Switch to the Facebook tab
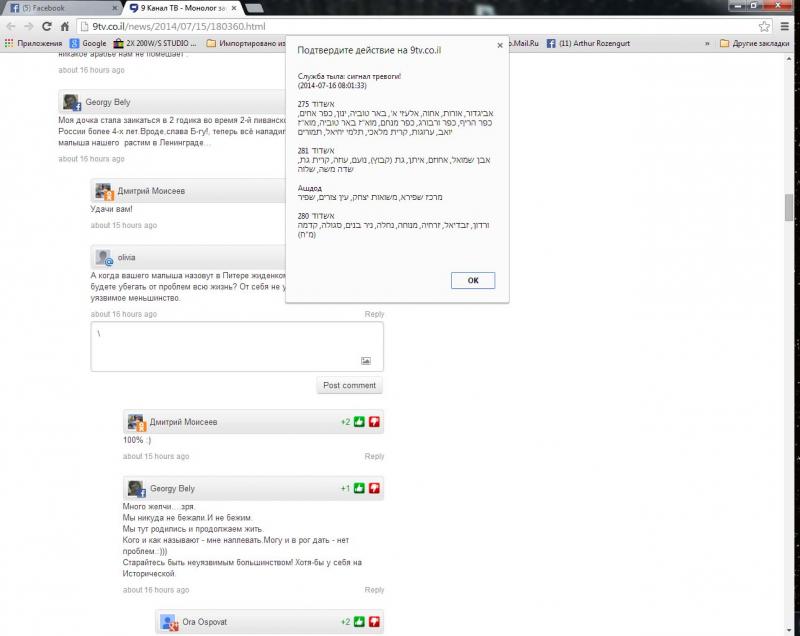The width and height of the screenshot is (800, 636). pyautogui.click(x=62, y=8)
